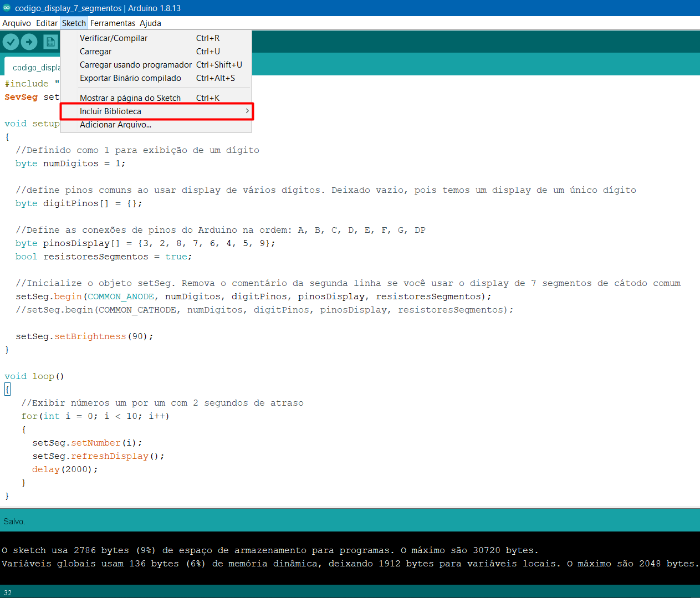Screen dimensions: 700x598
Task: Click the Arduino logo in title bar
Action: (x=7, y=8)
